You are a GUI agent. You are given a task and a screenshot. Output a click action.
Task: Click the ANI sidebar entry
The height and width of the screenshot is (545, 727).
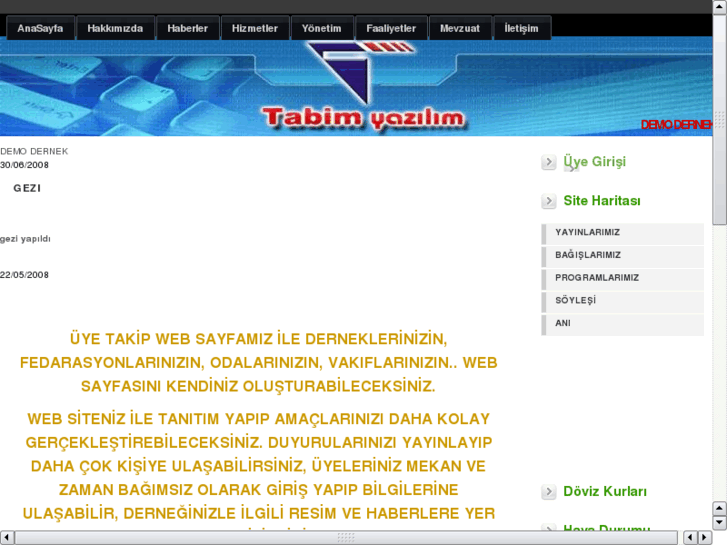click(623, 325)
